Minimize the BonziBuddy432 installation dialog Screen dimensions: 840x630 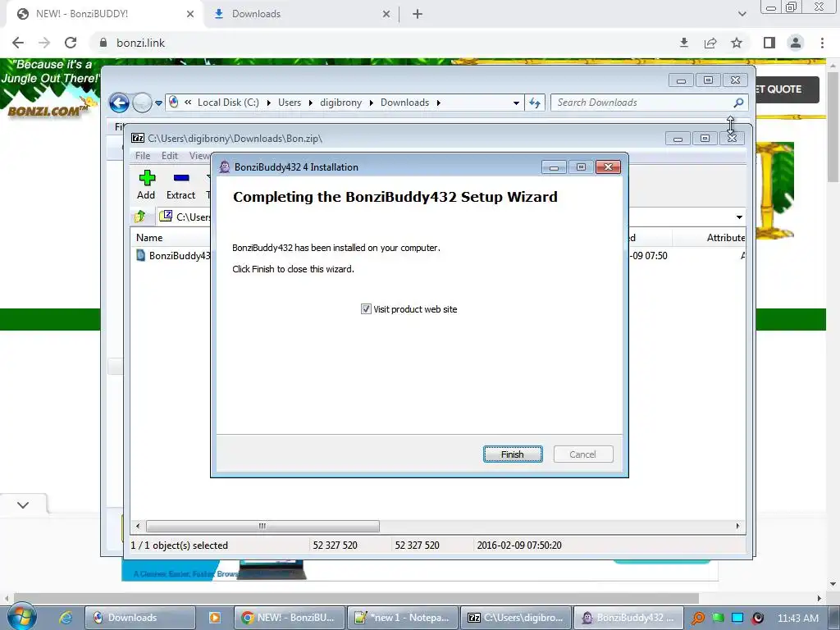[x=554, y=167]
